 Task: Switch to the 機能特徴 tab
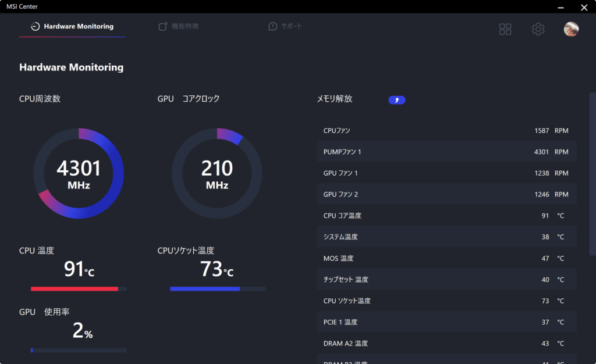click(x=185, y=27)
